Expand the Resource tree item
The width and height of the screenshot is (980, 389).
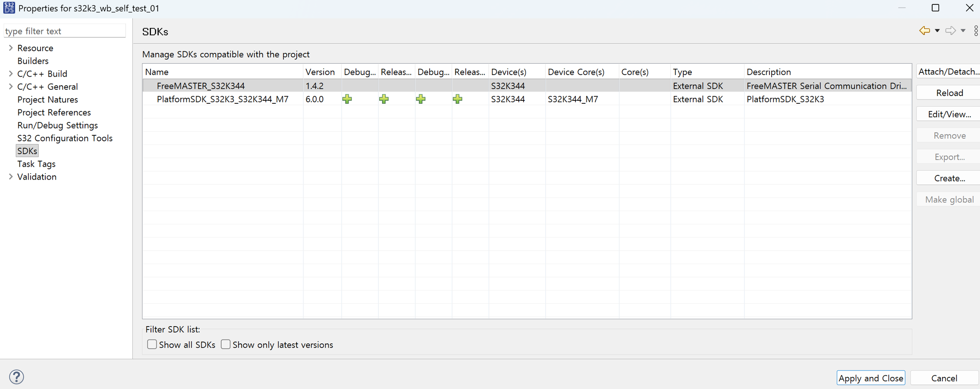[x=10, y=48]
